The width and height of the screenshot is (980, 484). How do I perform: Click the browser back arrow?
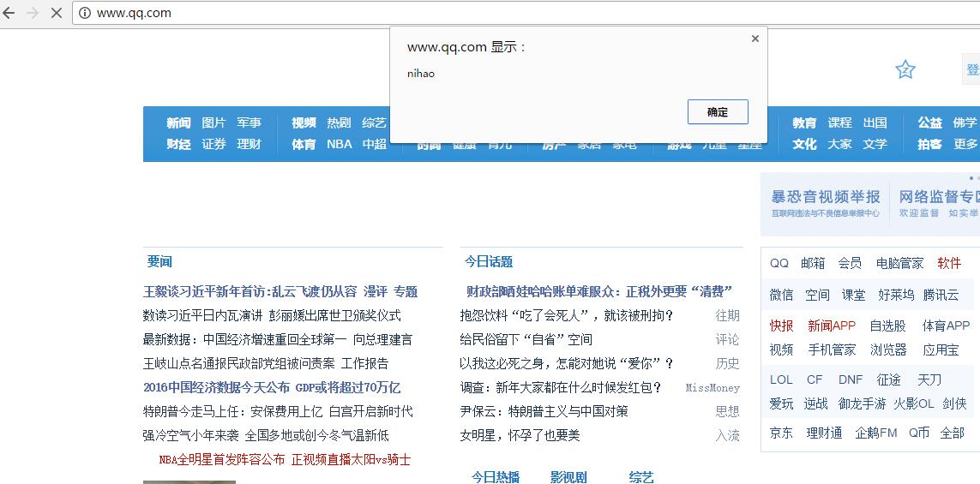(x=8, y=13)
